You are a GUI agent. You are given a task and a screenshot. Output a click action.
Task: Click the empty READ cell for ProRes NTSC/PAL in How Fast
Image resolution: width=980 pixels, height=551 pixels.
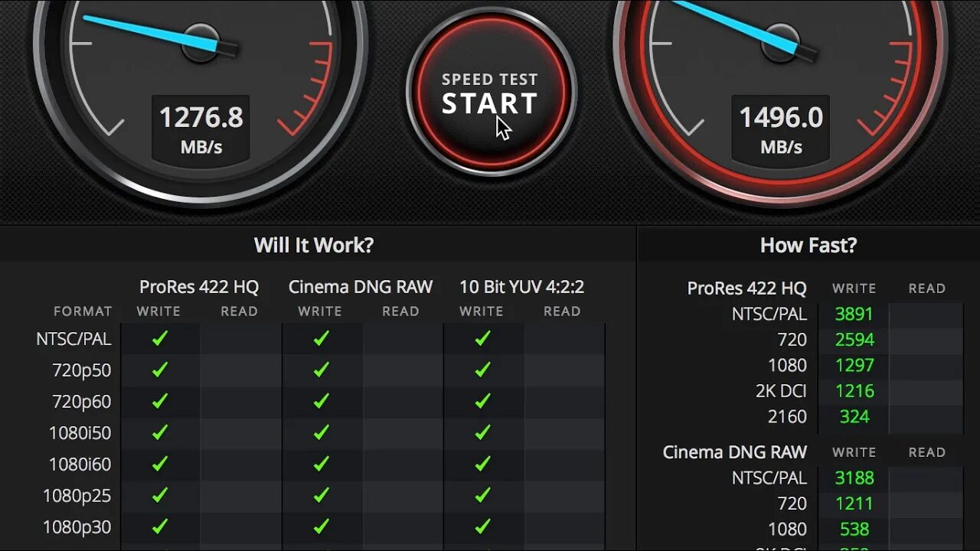tap(926, 314)
